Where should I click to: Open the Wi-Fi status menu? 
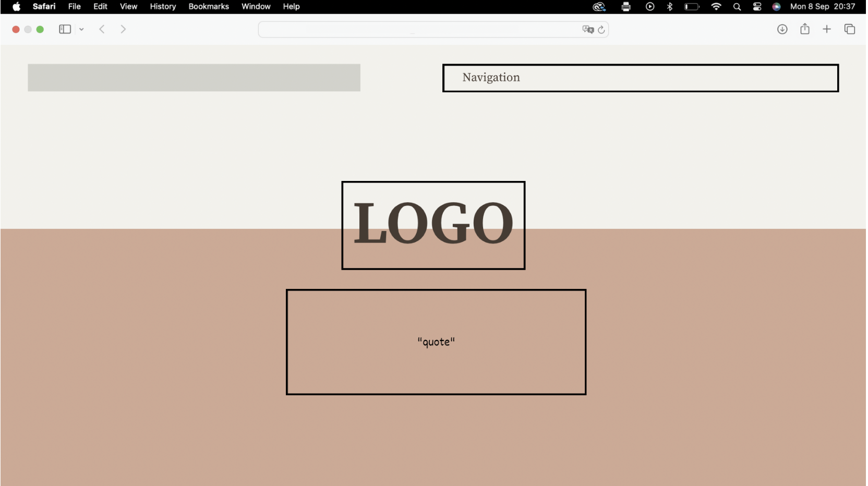pyautogui.click(x=716, y=6)
